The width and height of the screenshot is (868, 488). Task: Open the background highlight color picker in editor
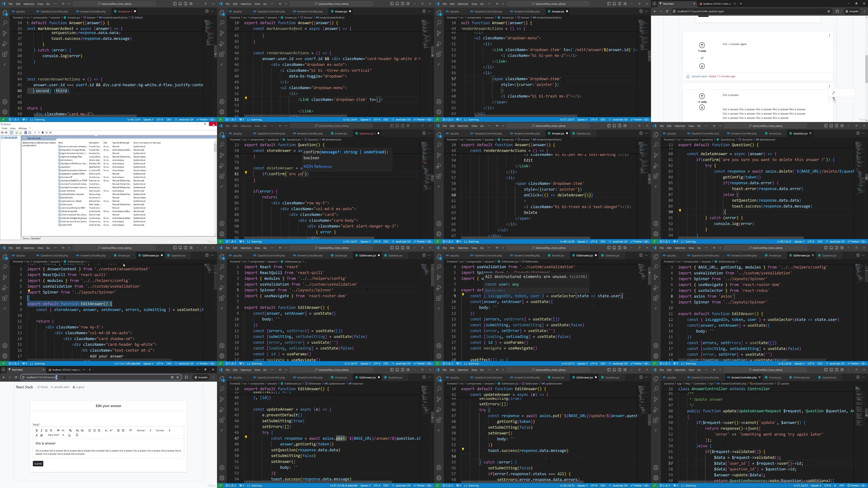click(x=42, y=435)
